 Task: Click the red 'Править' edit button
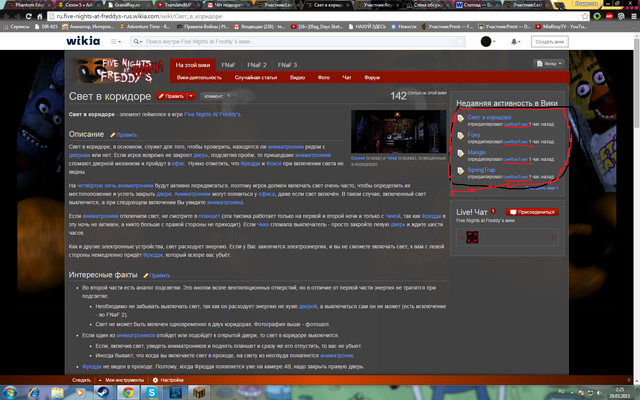171,96
